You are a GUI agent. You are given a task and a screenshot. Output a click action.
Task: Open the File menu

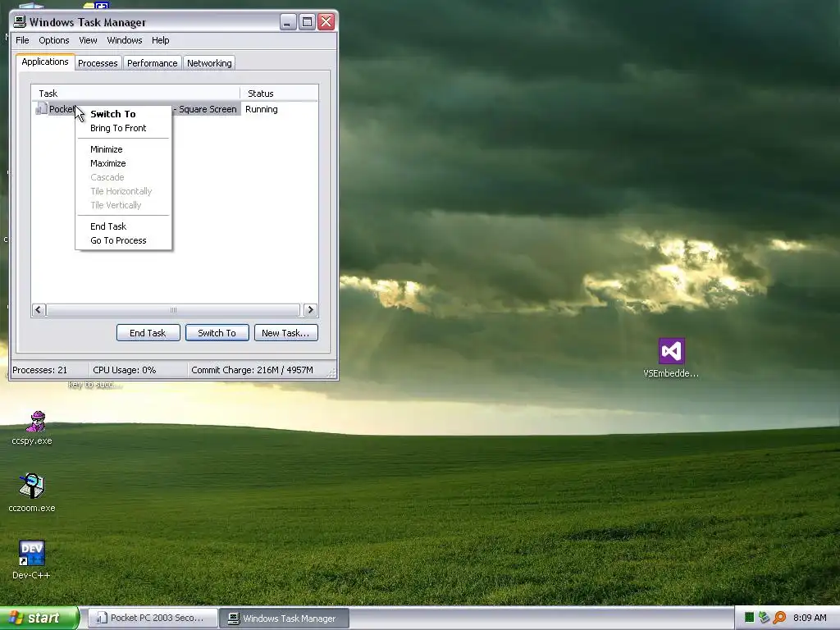tap(22, 40)
